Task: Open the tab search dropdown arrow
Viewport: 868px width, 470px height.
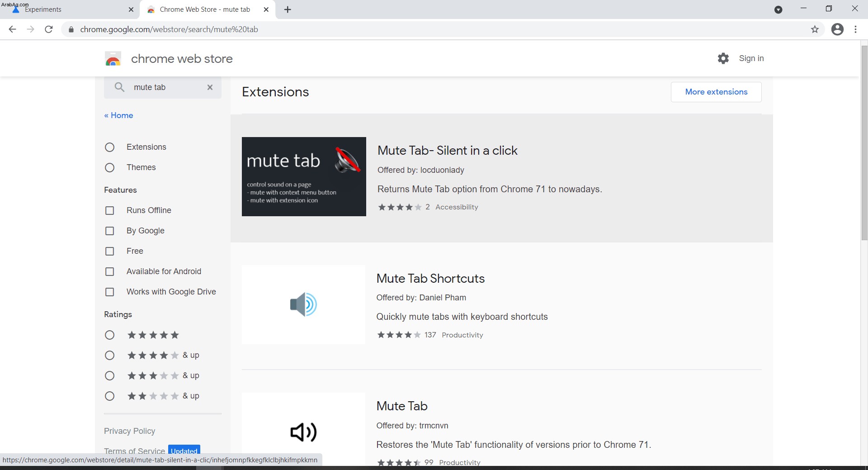Action: pos(778,9)
